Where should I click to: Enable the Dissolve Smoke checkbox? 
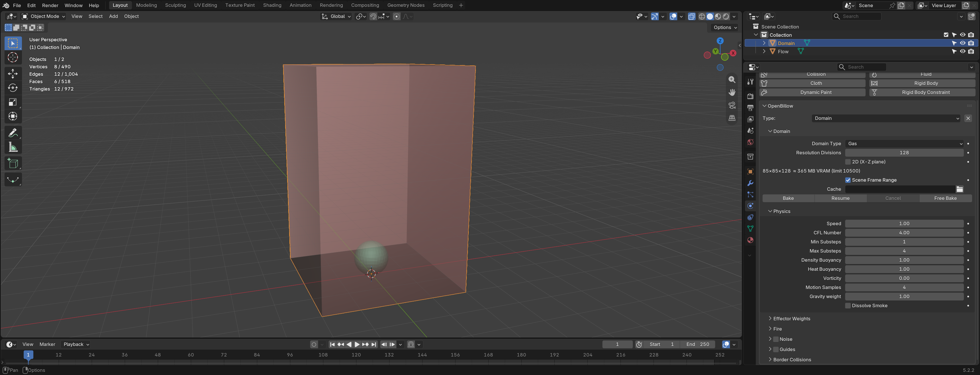[x=848, y=306]
